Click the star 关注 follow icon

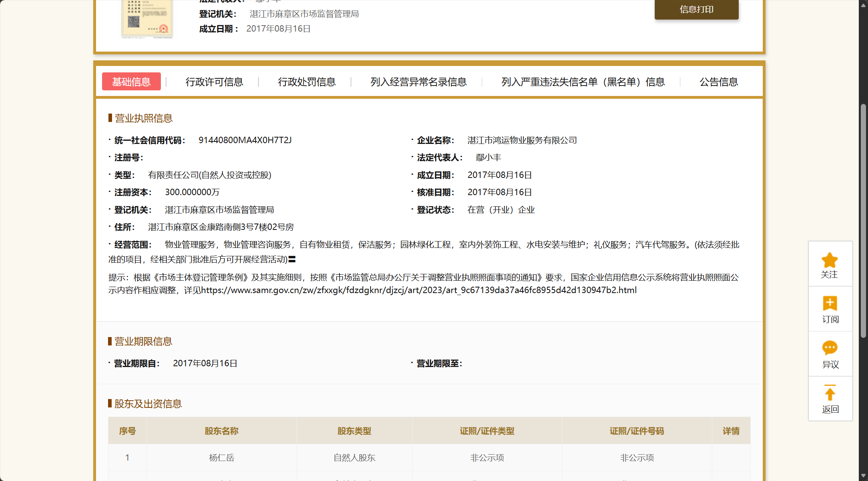point(830,261)
